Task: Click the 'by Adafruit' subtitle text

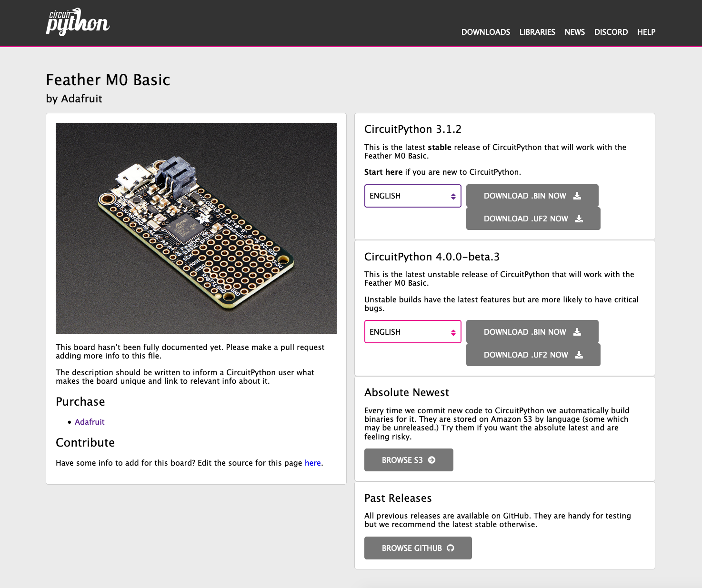Action: tap(74, 99)
